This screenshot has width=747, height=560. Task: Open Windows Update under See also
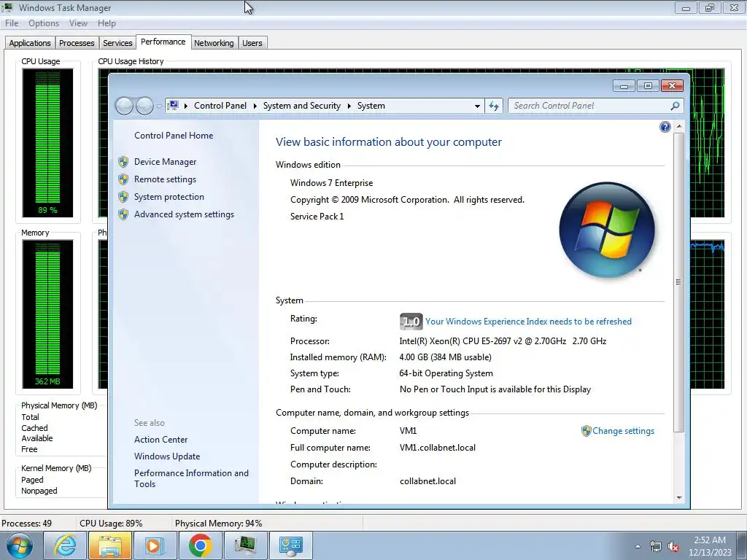pos(167,456)
